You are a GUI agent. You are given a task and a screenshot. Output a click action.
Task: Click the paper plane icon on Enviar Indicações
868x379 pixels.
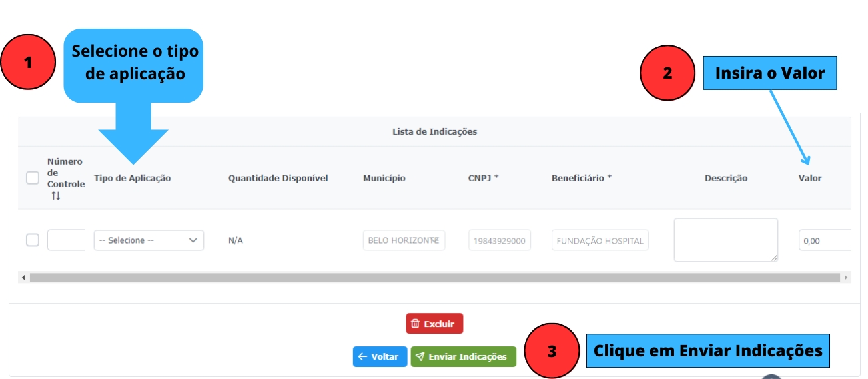tap(420, 356)
